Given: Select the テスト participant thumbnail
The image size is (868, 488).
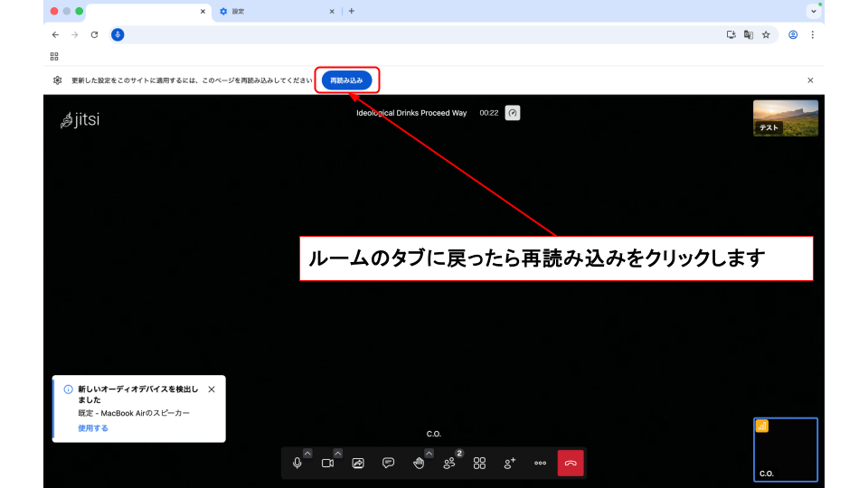Looking at the screenshot, I should pos(785,117).
